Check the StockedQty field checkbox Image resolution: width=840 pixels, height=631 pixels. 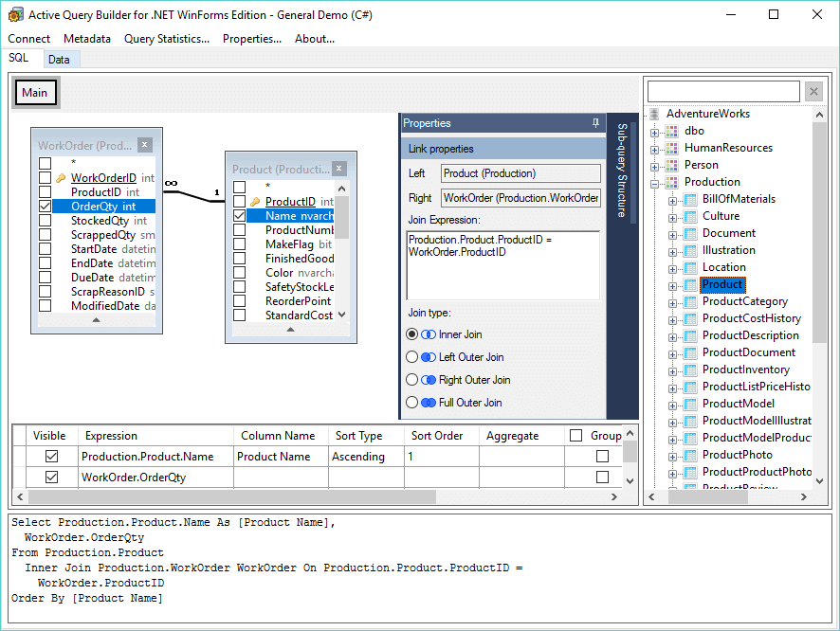click(45, 221)
